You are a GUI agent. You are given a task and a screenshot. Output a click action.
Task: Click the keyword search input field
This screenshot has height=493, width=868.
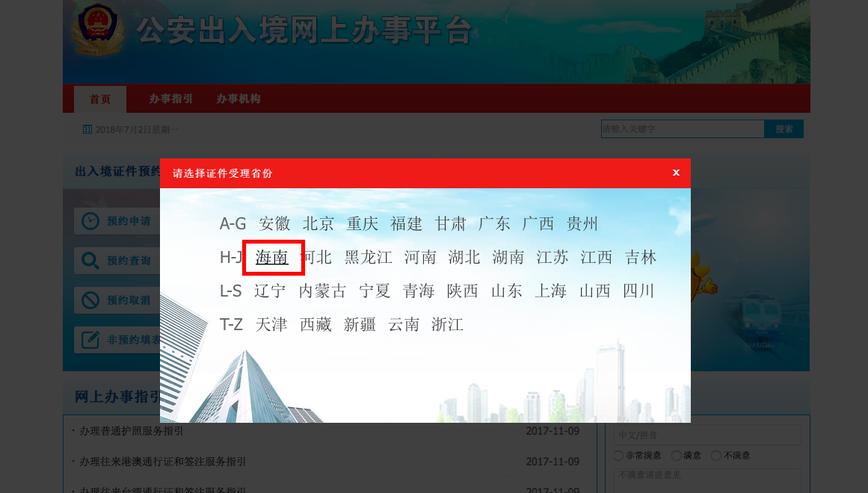click(x=683, y=129)
